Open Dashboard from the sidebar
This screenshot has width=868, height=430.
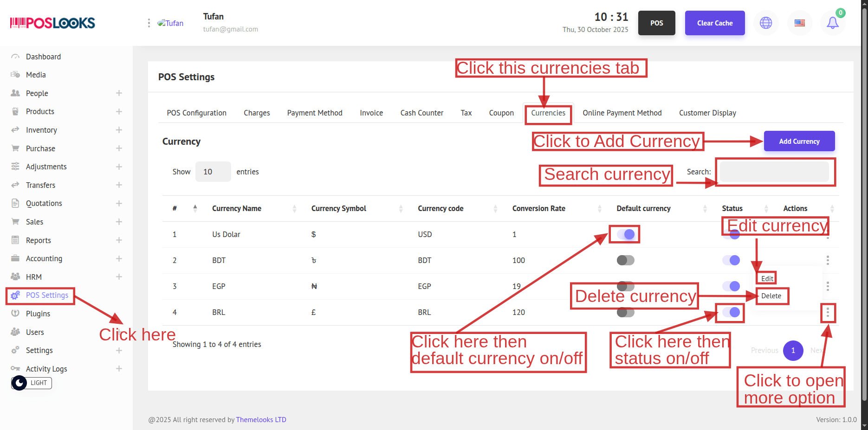[x=43, y=57]
